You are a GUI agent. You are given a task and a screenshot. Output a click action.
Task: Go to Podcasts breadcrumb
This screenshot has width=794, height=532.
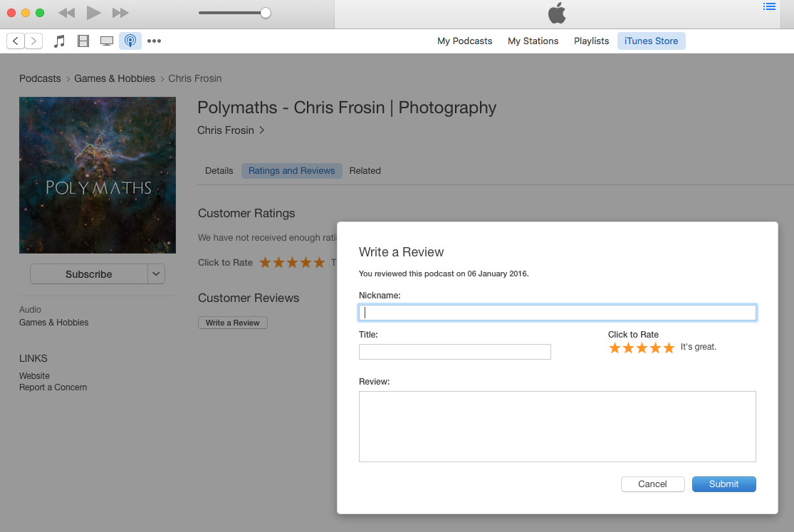pos(40,78)
